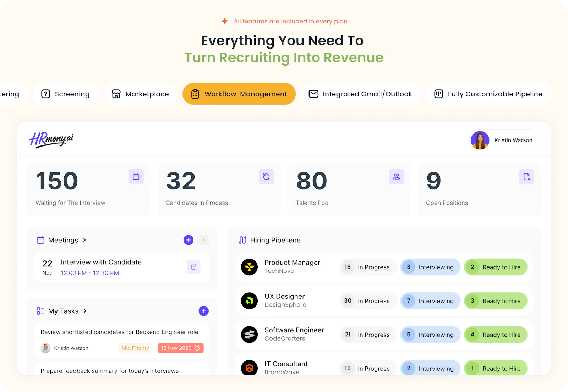Viewport: 568px width, 392px height.
Task: Open the Integrated Gmail/Outlook tab
Action: (x=361, y=94)
